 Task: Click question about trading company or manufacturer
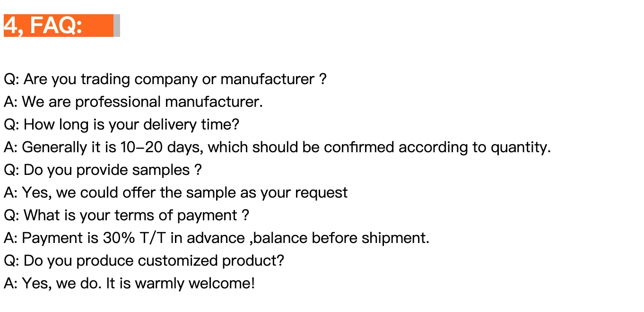(165, 79)
